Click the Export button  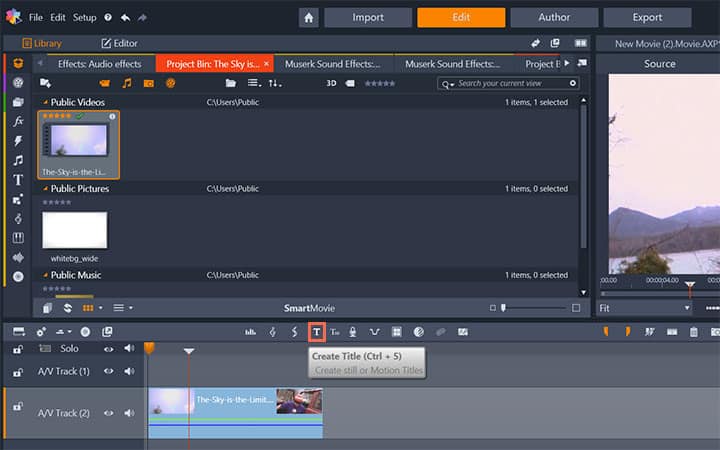(x=647, y=17)
